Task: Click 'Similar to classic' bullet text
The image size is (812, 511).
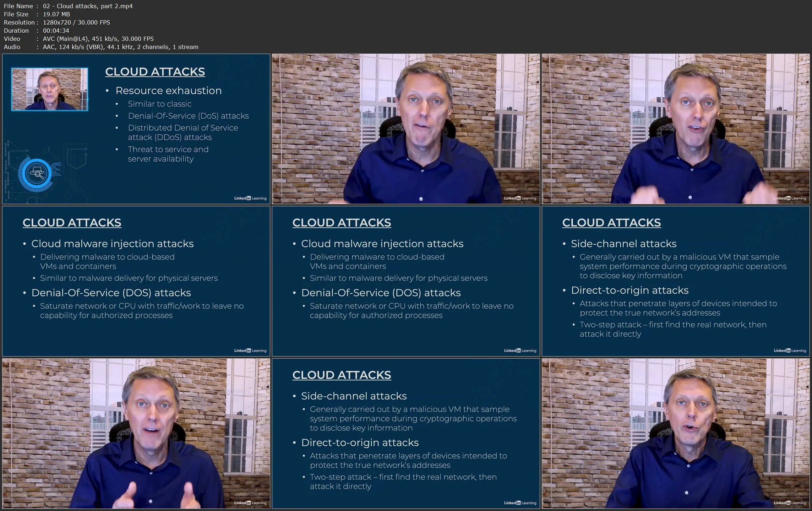Action: pyautogui.click(x=160, y=104)
